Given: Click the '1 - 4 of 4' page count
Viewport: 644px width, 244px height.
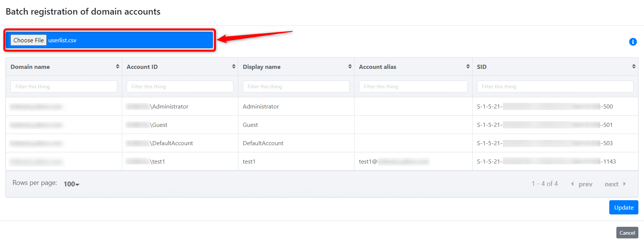Looking at the screenshot, I should (545, 184).
